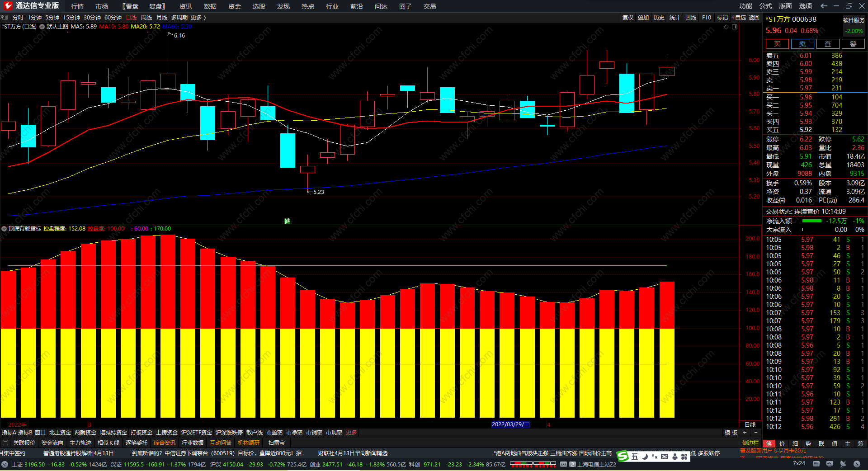Viewport: 868px width, 471px height.
Task: Open the 多周期 multi-period view
Action: tap(179, 18)
